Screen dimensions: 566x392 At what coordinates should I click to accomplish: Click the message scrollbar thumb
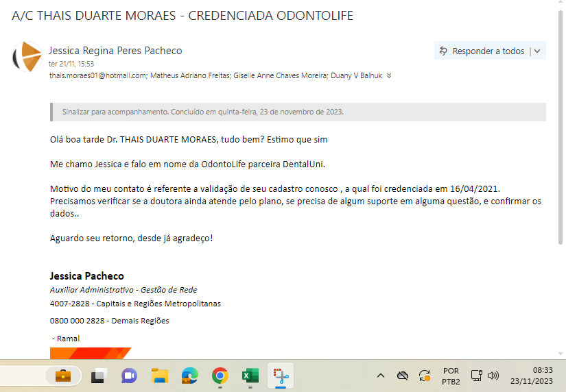pos(561,126)
